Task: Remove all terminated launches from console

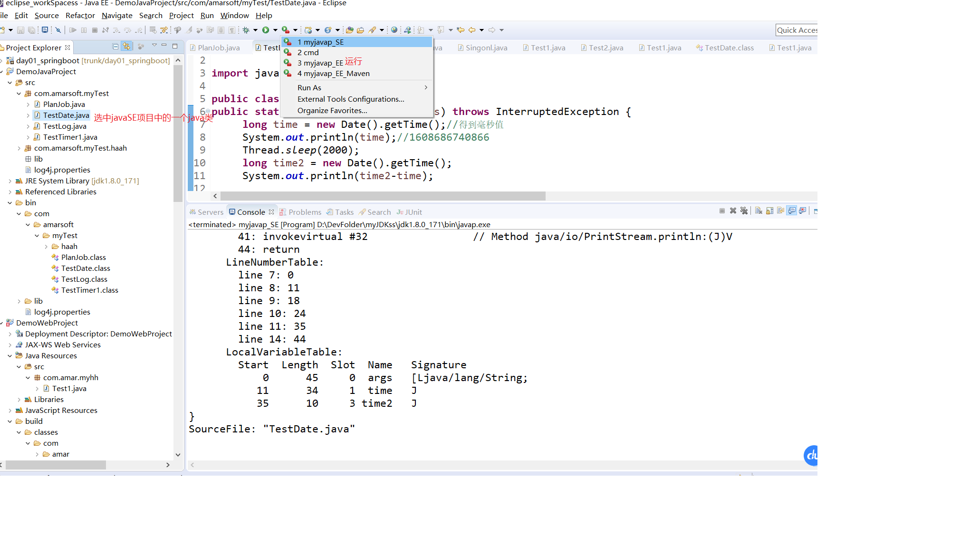Action: tap(744, 211)
